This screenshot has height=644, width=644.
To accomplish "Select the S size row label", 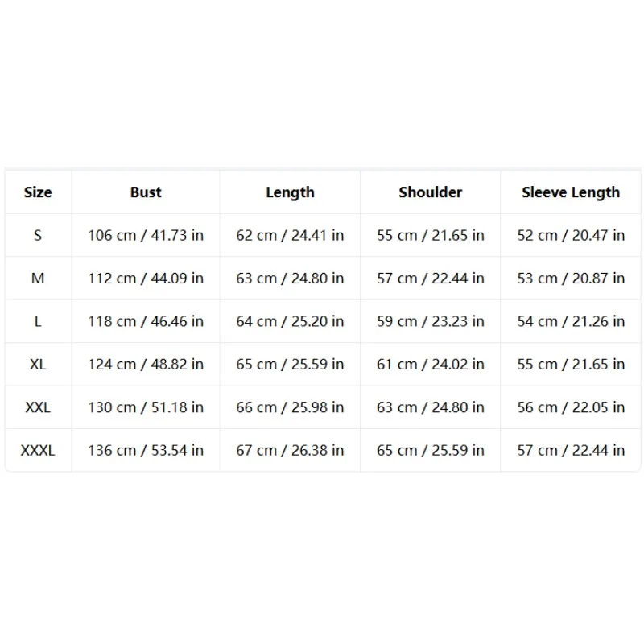I will [x=38, y=235].
